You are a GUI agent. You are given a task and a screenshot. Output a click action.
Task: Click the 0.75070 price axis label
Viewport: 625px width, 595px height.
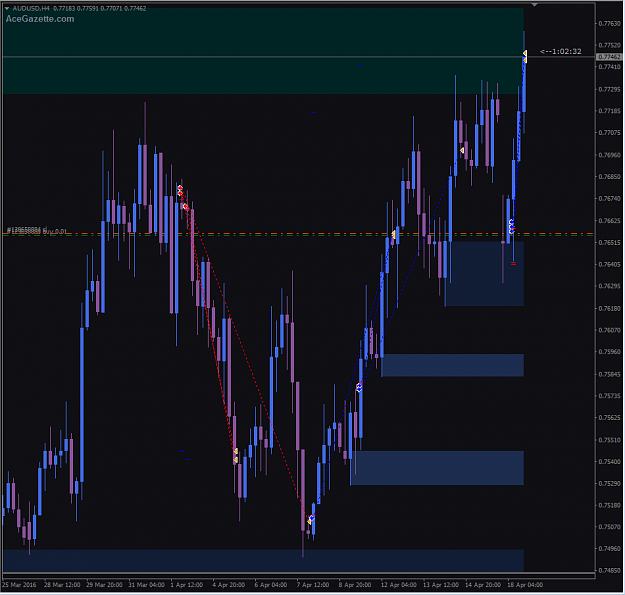click(x=609, y=526)
